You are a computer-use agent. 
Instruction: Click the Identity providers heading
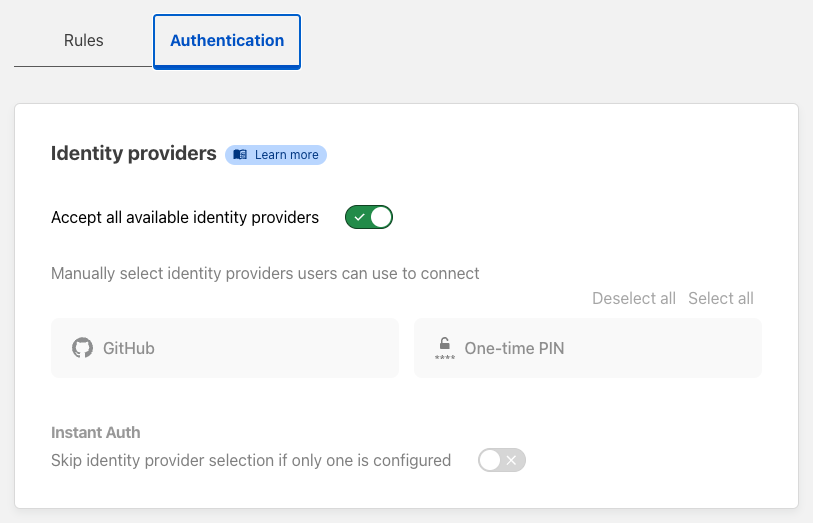134,154
